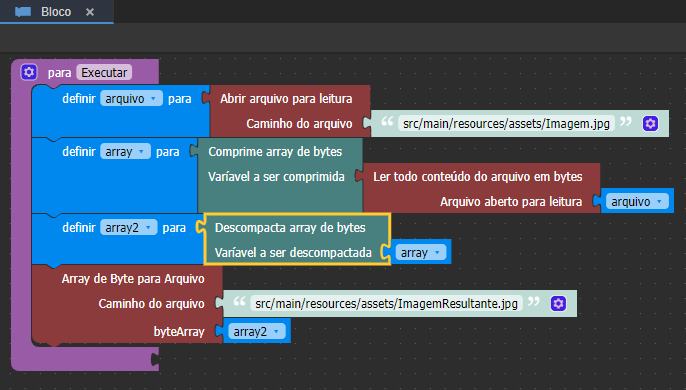The image size is (686, 390).
Task: Expand array dropdown next to Variável a ser descompactada
Action: coord(420,253)
